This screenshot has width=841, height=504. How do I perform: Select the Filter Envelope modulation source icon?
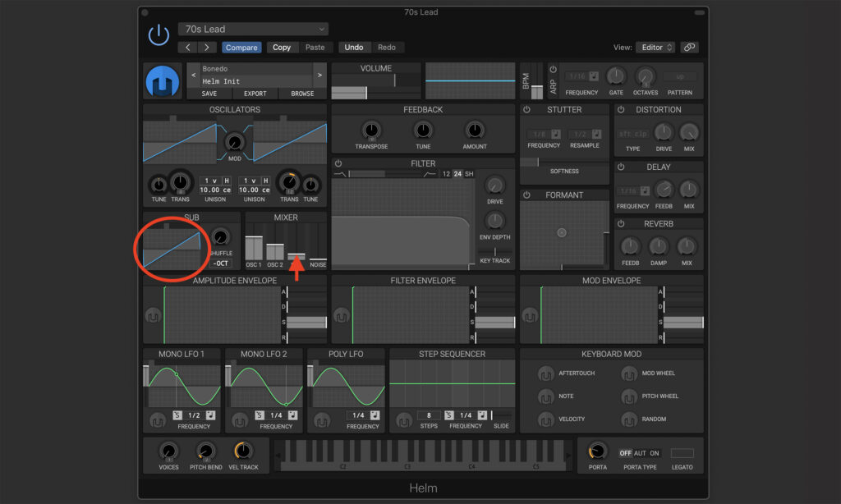(341, 316)
